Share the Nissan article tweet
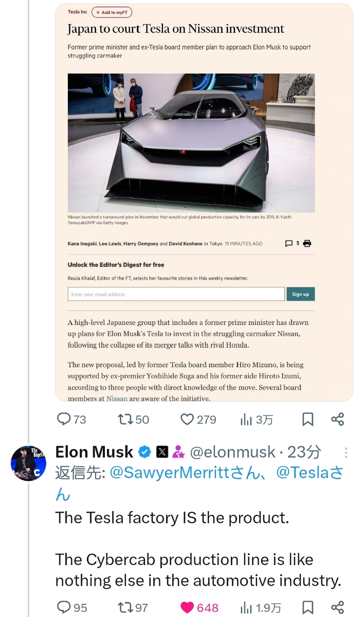The height and width of the screenshot is (617, 364). click(x=338, y=420)
